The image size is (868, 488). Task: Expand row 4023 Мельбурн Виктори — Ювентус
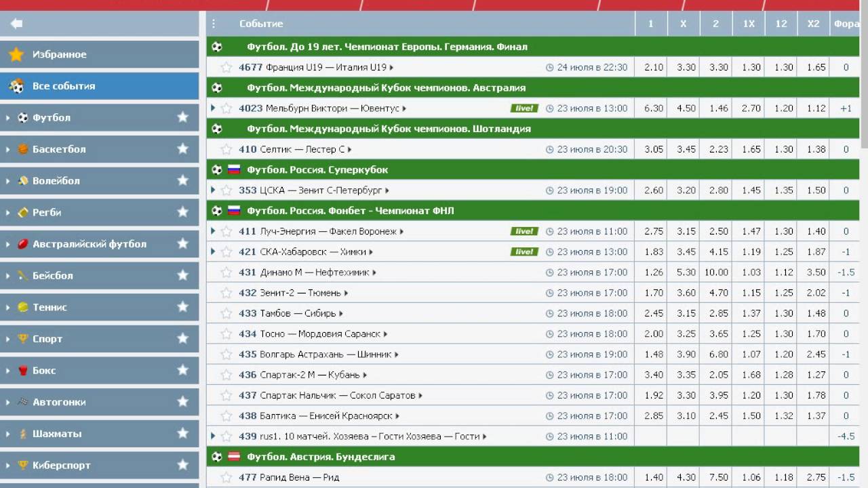[213, 108]
